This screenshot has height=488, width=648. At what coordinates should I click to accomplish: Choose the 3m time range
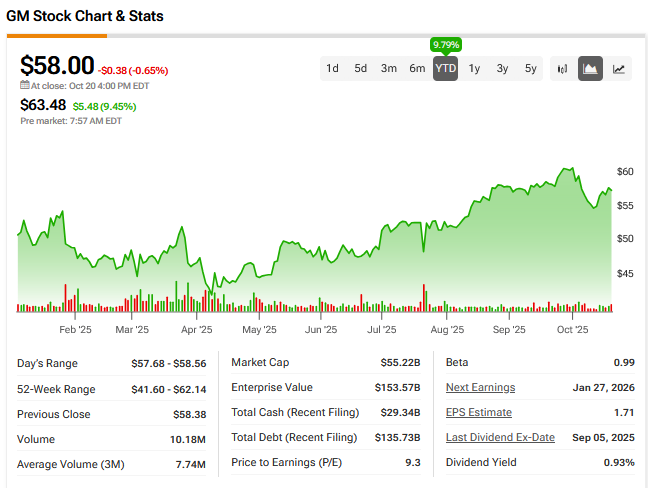point(389,69)
